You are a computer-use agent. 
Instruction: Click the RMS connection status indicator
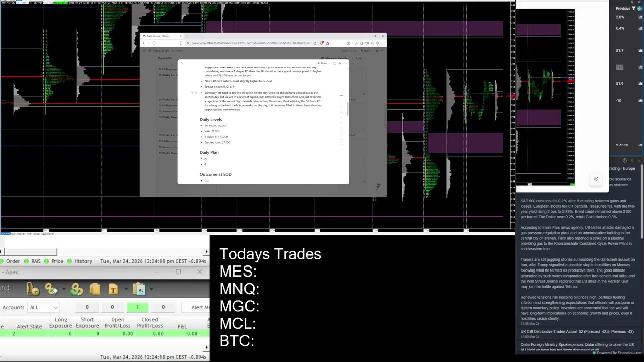(x=32, y=261)
